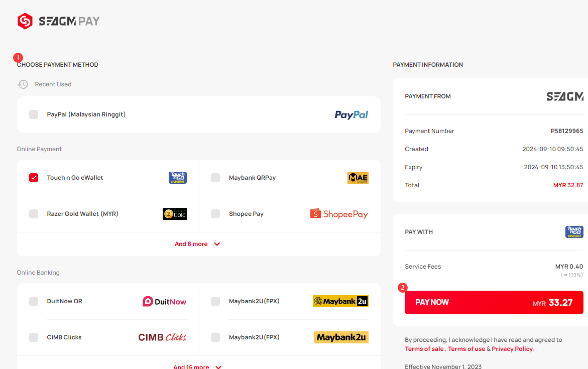This screenshot has height=369, width=588.
Task: Click the ShopeePay logo
Action: [339, 214]
